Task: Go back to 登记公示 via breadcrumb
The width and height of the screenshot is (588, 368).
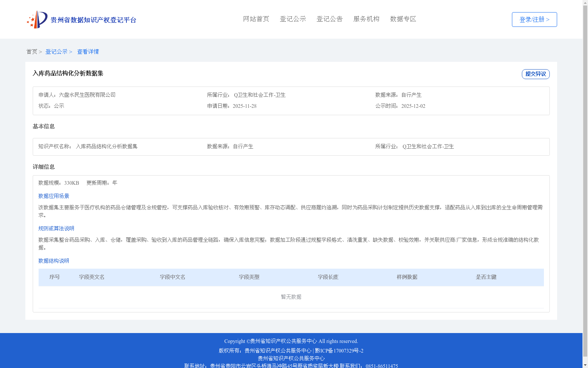Action: [x=56, y=52]
